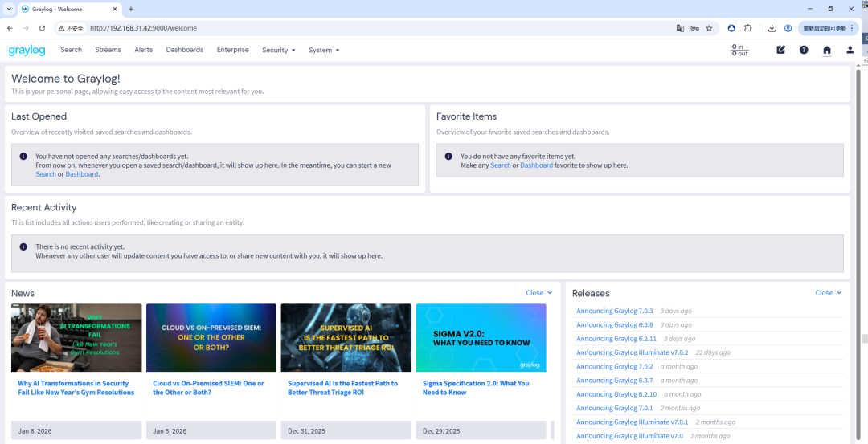Open Announcing Graylog 6.2.10 release
The width and height of the screenshot is (868, 444).
tap(616, 394)
